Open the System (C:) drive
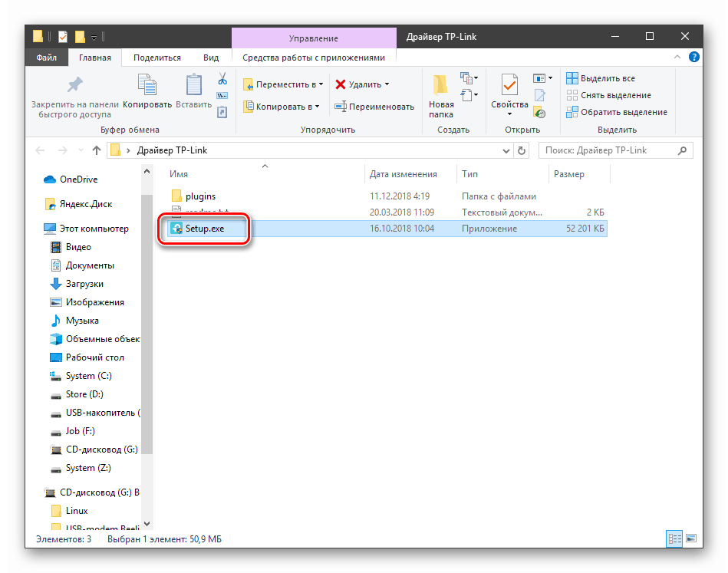Viewport: 728px width, 573px height. point(81,376)
